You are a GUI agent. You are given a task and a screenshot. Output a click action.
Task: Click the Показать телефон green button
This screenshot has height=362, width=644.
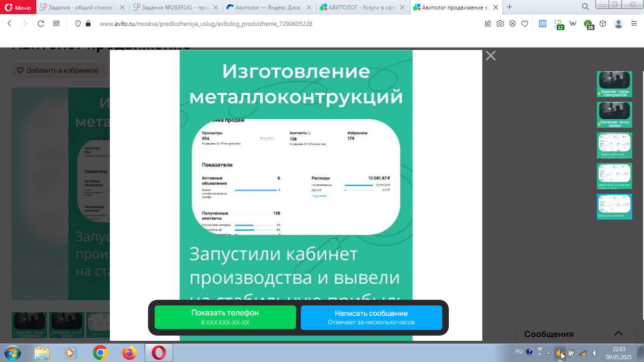click(x=225, y=318)
